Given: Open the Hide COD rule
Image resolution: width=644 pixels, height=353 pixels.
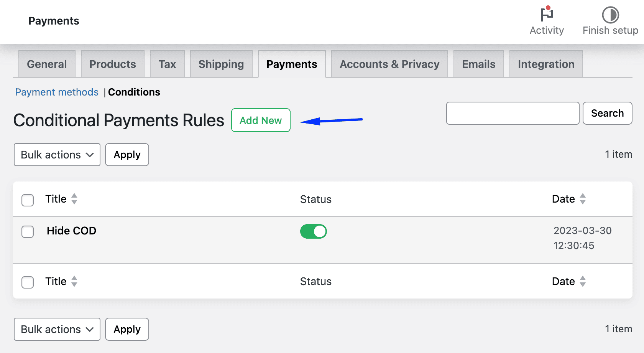Looking at the screenshot, I should point(71,231).
